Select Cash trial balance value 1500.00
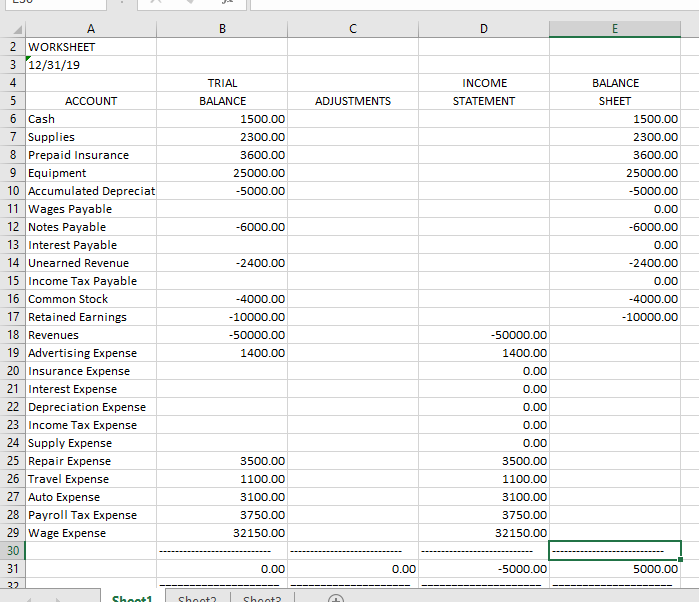Image resolution: width=699 pixels, height=602 pixels. point(222,119)
